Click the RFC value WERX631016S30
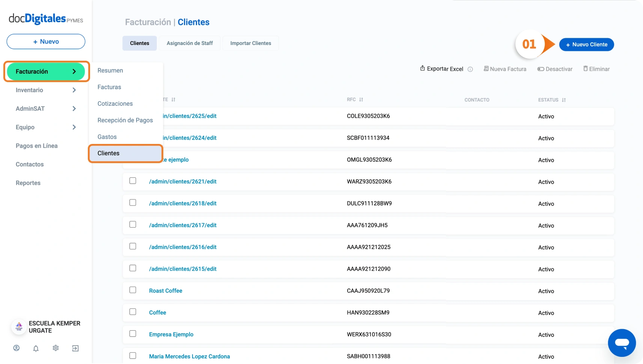The width and height of the screenshot is (643, 364). pyautogui.click(x=369, y=334)
